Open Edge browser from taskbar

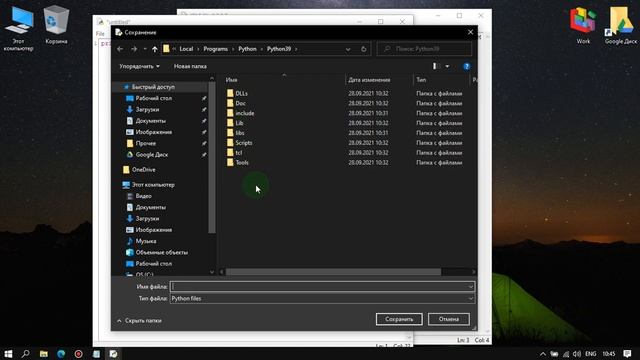pos(61,353)
